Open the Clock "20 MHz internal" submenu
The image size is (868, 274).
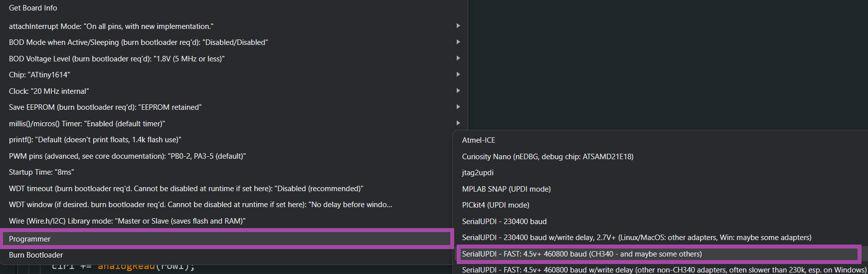click(x=49, y=91)
